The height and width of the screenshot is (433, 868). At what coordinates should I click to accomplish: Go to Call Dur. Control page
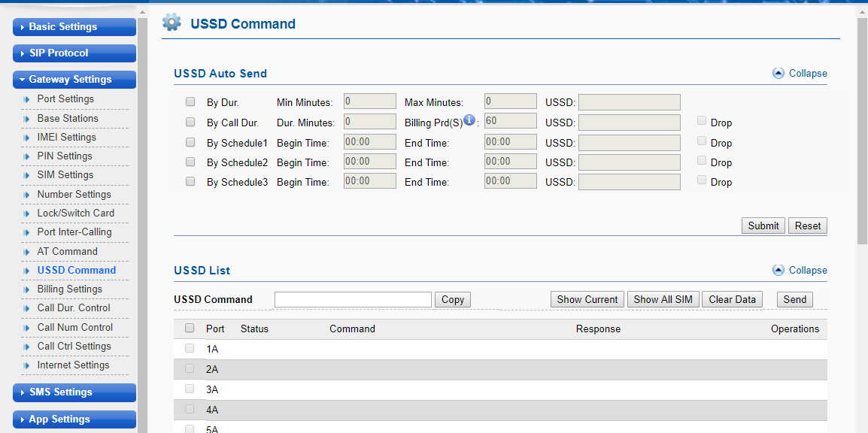coord(74,307)
